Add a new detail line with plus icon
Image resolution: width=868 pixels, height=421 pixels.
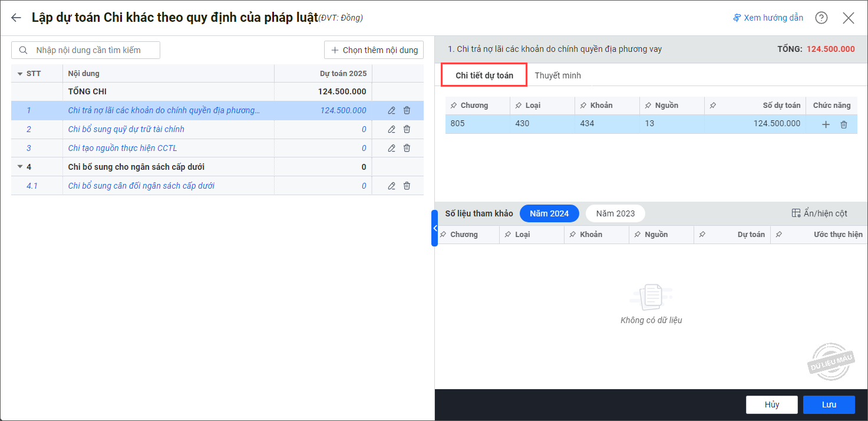point(826,124)
